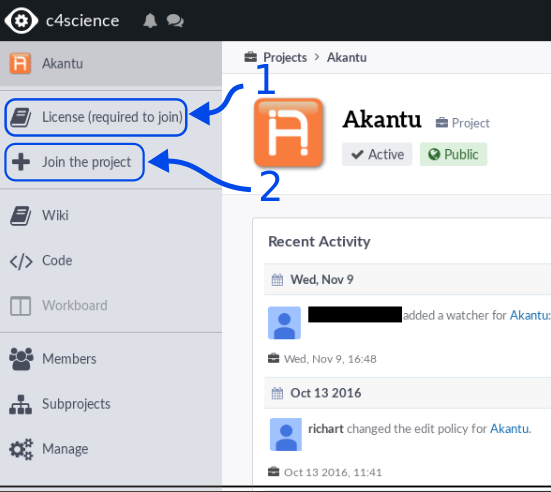Click the Manage gears icon
This screenshot has width=551, height=492.
pyautogui.click(x=21, y=449)
